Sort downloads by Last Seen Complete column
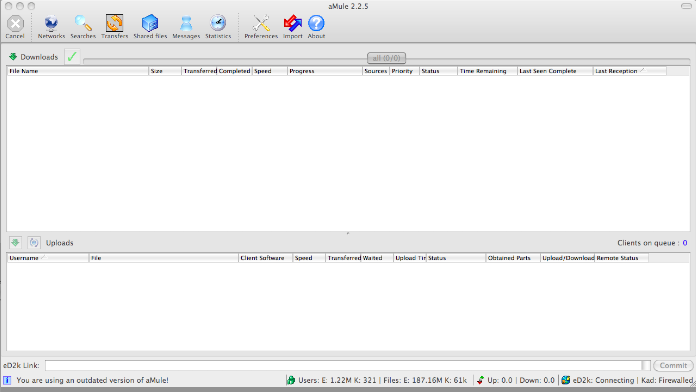Screen dimensions: 700x392 click(555, 71)
